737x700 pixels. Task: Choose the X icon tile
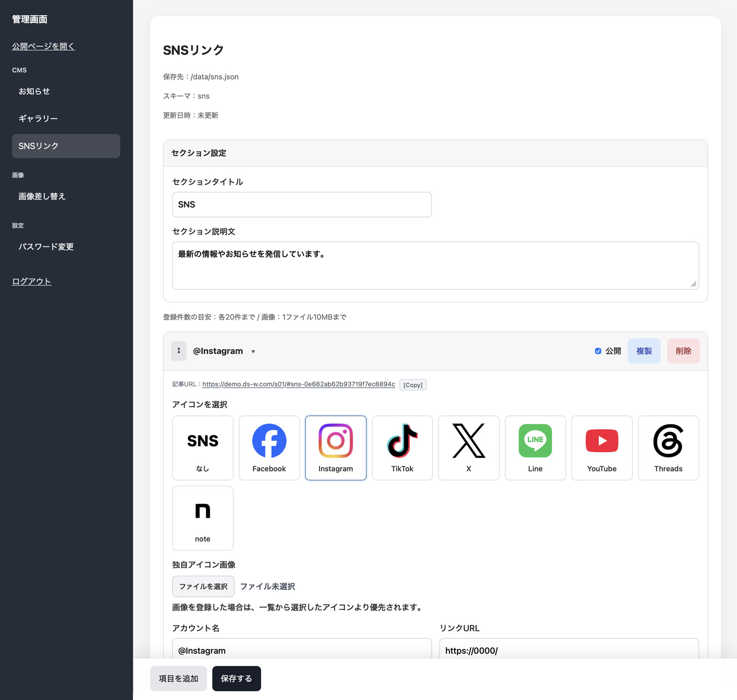pos(469,448)
